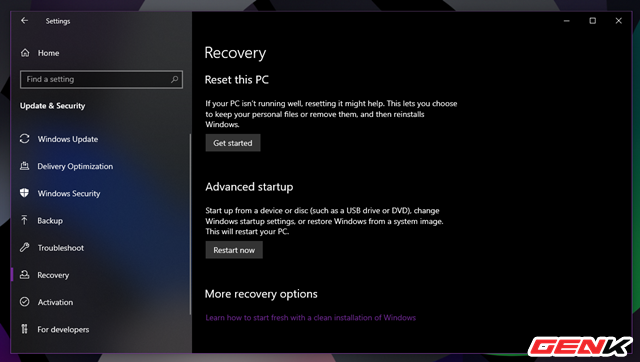Image resolution: width=640 pixels, height=362 pixels.
Task: Maximize the Settings window
Action: [x=593, y=21]
